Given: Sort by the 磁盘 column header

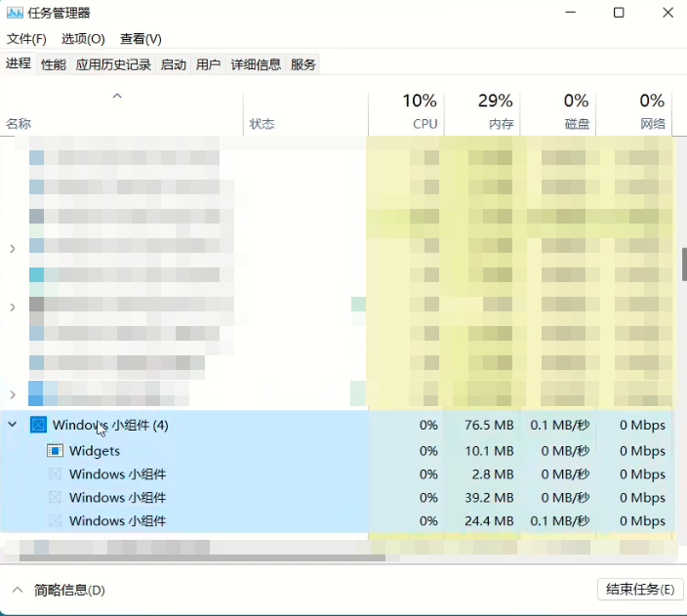Looking at the screenshot, I should 558,113.
